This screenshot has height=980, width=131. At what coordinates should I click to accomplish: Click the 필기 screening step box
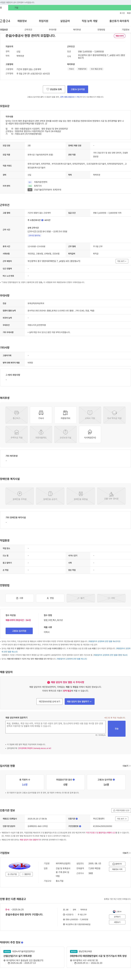coord(81,598)
